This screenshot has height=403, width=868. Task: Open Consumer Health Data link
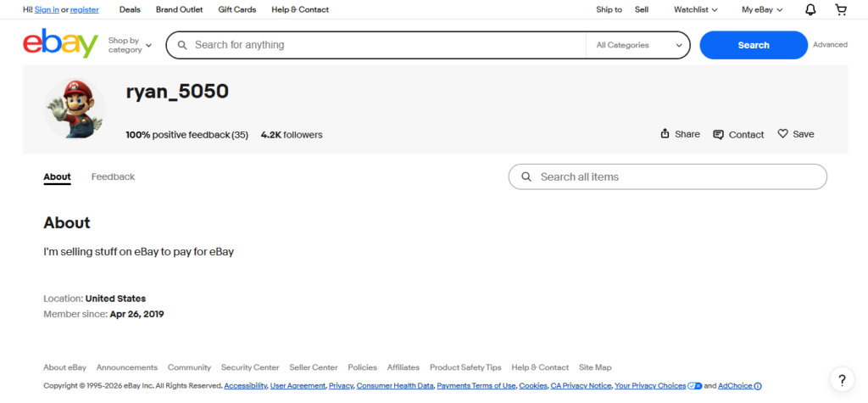point(395,386)
